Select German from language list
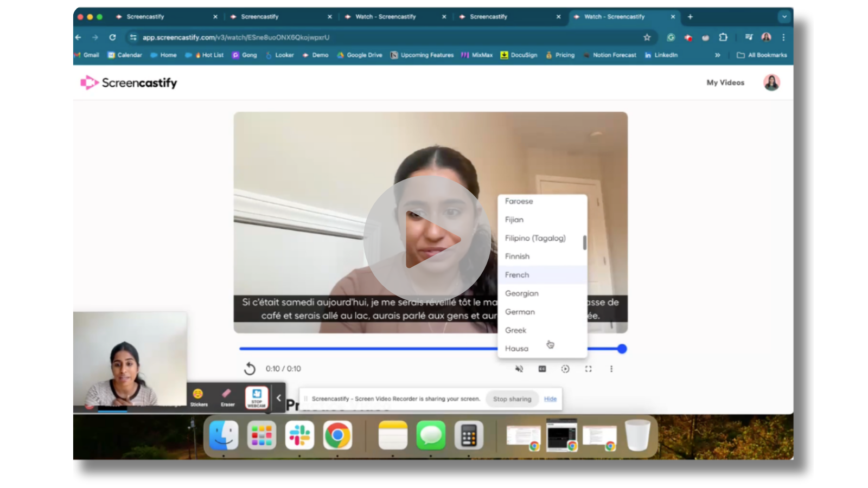 pos(520,312)
